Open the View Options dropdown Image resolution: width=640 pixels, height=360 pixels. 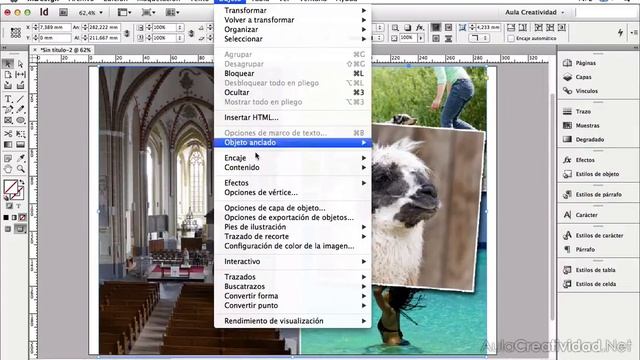pos(124,13)
